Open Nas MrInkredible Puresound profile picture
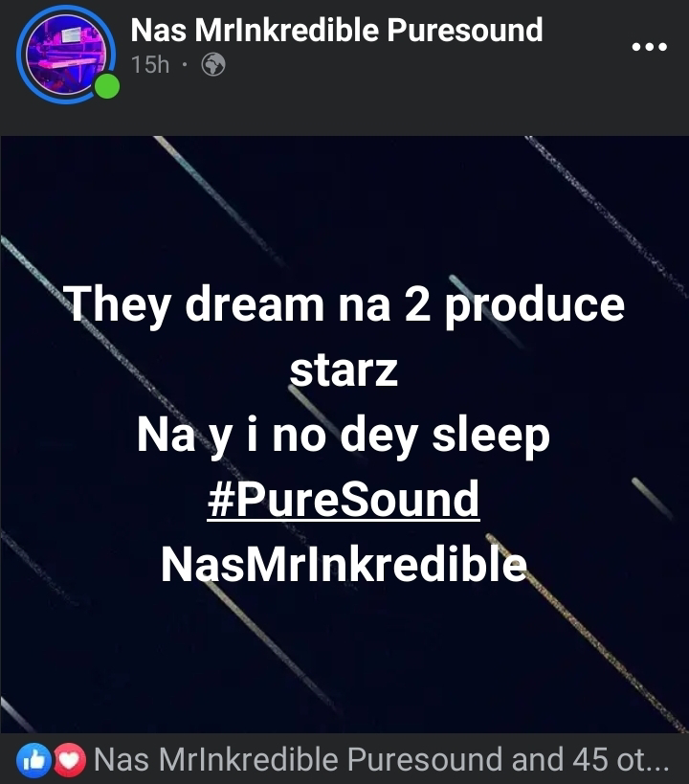Screen dimensions: 689x784 (x=66, y=54)
